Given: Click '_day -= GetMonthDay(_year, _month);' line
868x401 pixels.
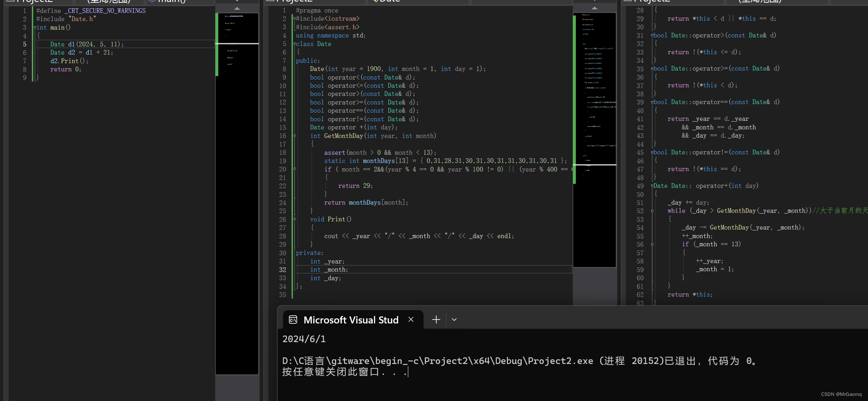Looking at the screenshot, I should point(743,228).
